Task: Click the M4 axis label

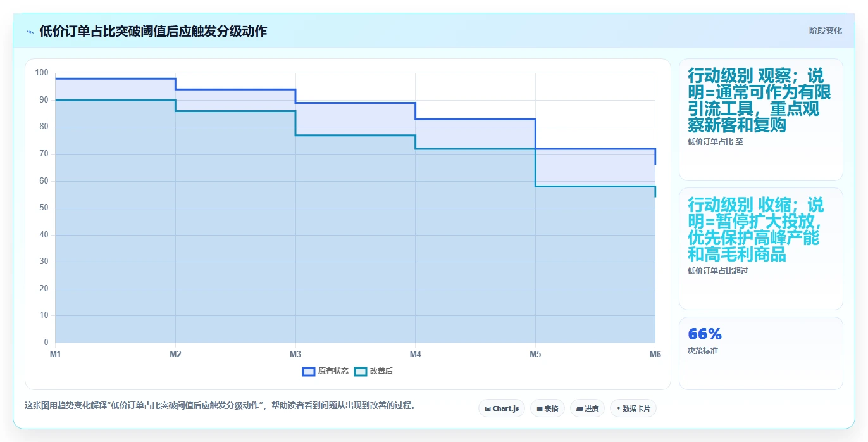Action: pyautogui.click(x=416, y=354)
